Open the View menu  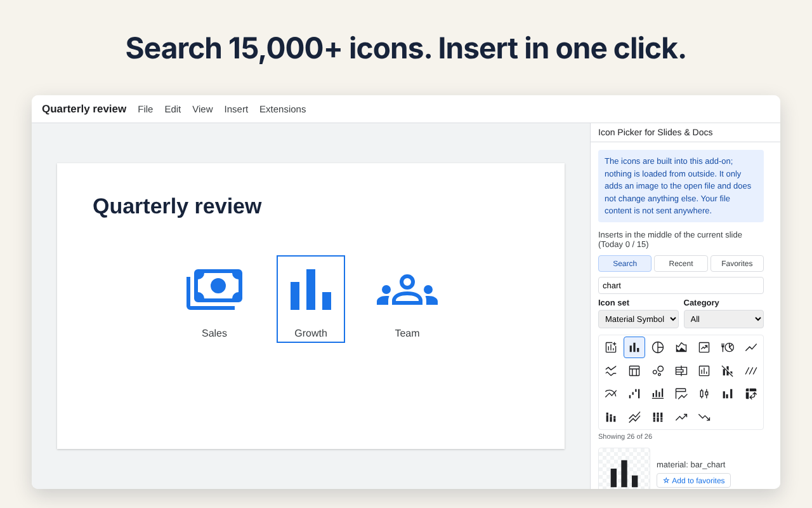[x=202, y=109]
